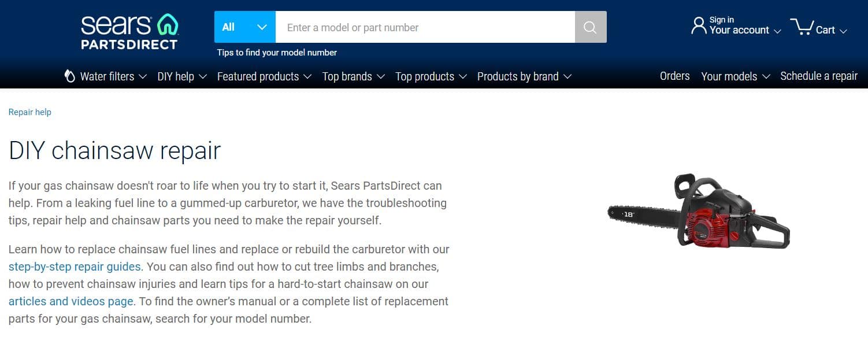Open the Products by brand menu
Viewport: 868px width, 351px height.
[524, 76]
